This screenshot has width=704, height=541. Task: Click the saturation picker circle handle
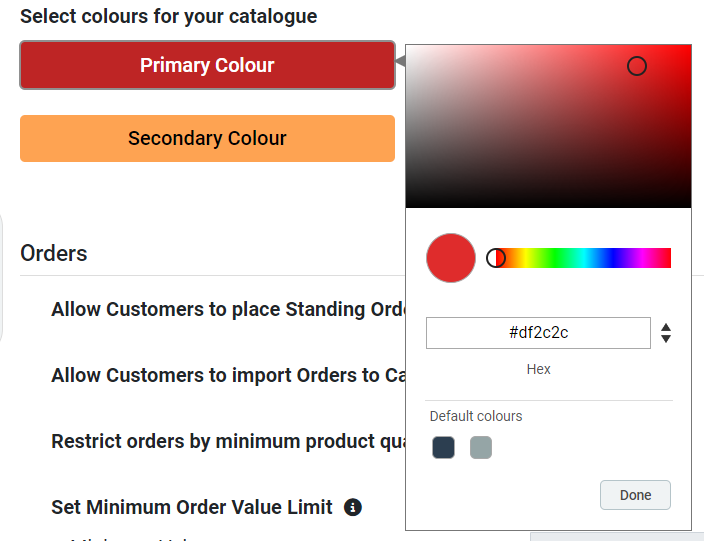click(x=637, y=66)
